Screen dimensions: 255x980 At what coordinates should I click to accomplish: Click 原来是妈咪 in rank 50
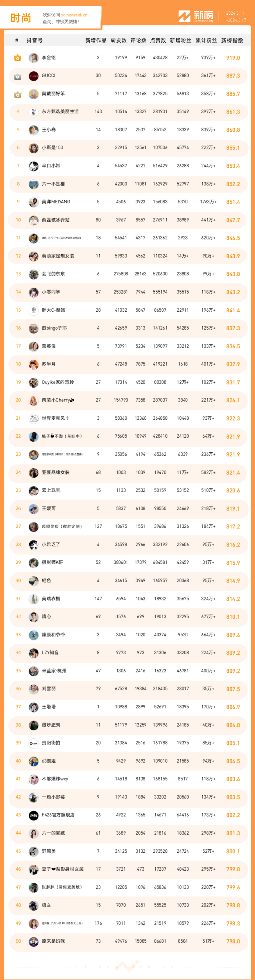pos(53,941)
